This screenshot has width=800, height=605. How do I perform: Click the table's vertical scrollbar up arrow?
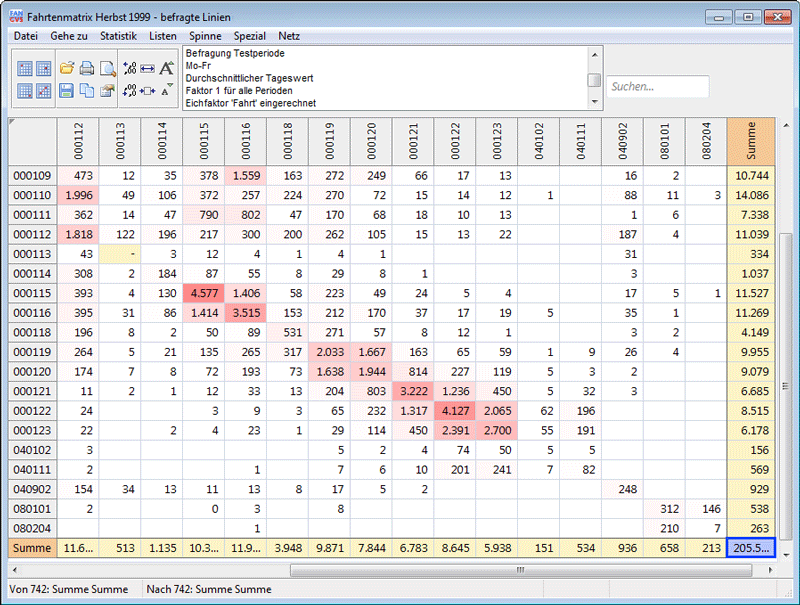coord(786,125)
